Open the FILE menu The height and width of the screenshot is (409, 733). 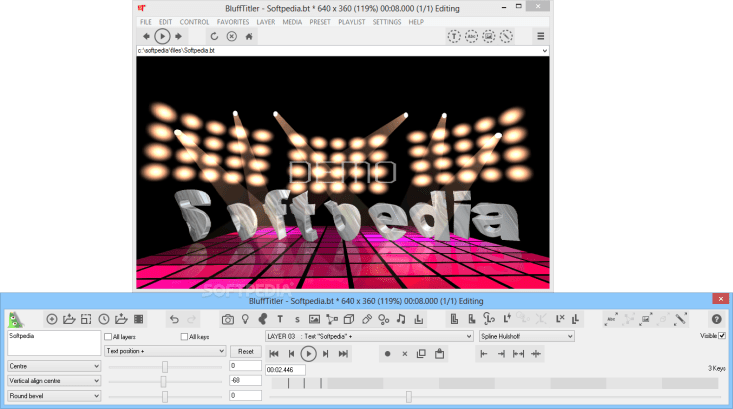click(x=146, y=22)
